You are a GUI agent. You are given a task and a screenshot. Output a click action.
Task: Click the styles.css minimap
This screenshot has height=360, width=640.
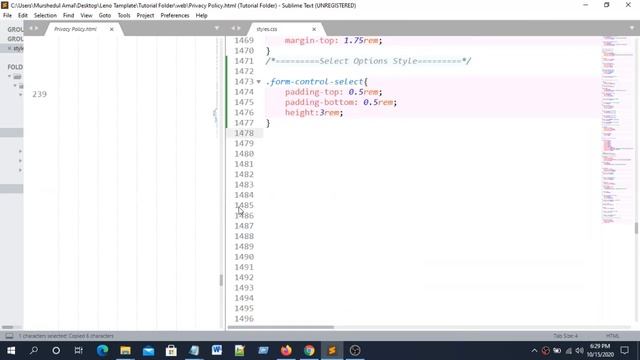coord(616,130)
